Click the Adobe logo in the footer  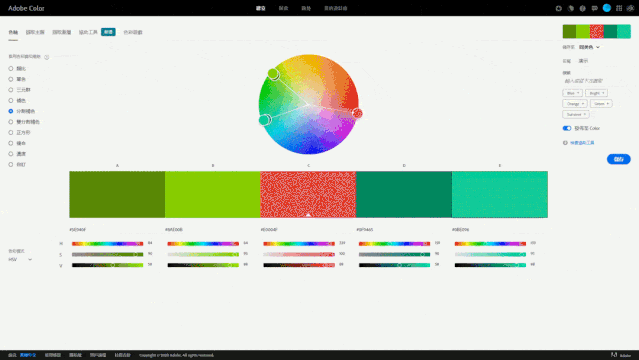621,355
